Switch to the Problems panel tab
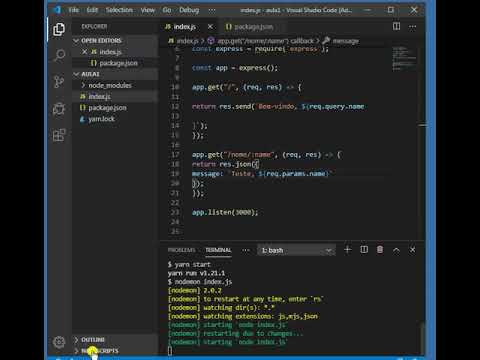The width and height of the screenshot is (480, 360). pos(181,250)
